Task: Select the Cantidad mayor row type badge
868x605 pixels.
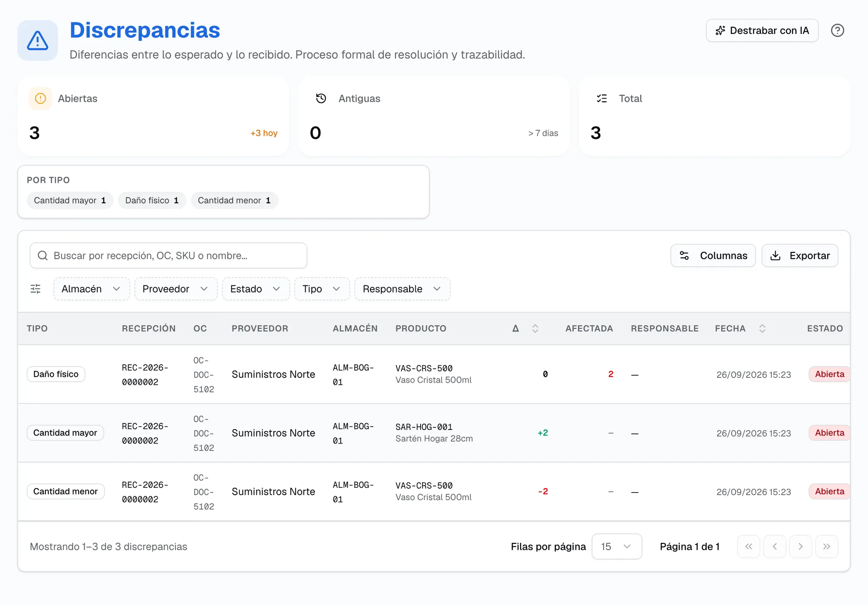Action: pos(65,433)
